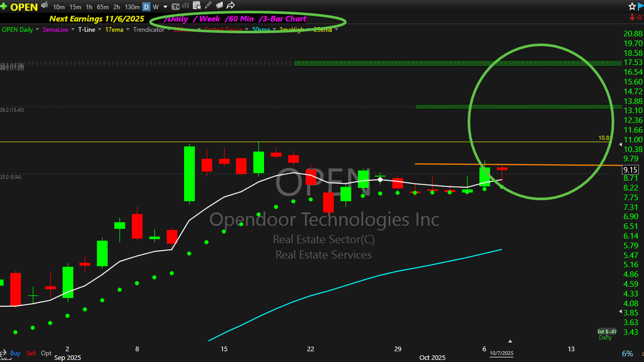Click the Trendicator indicator label
Screen dimensions: 644x362
pyautogui.click(x=149, y=29)
